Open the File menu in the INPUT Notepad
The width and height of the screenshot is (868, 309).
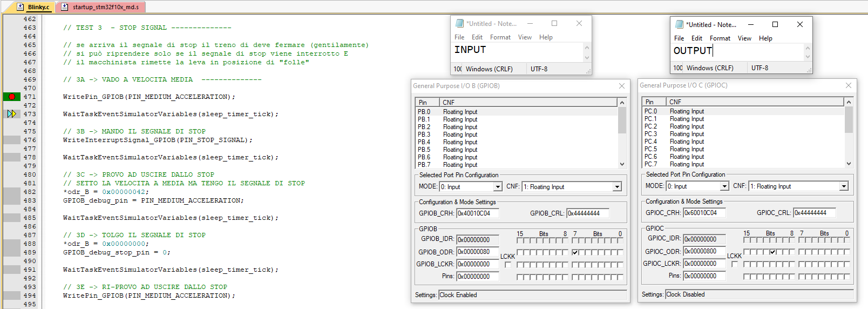(459, 37)
